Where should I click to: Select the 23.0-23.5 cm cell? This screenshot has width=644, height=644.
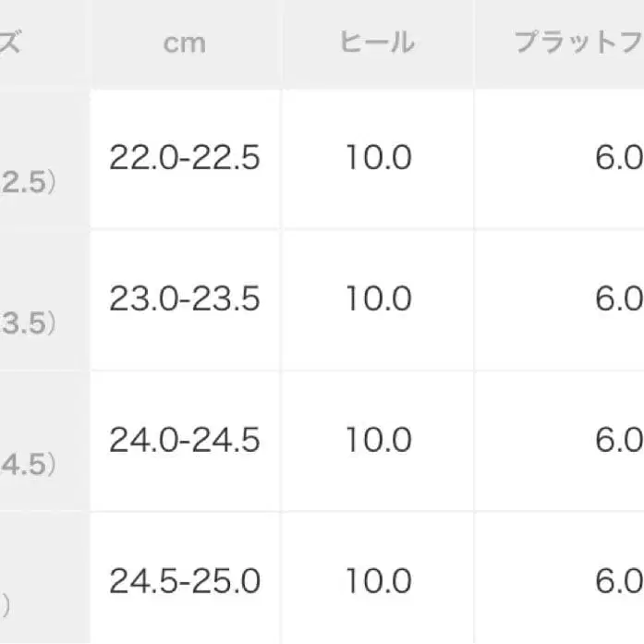point(185,299)
